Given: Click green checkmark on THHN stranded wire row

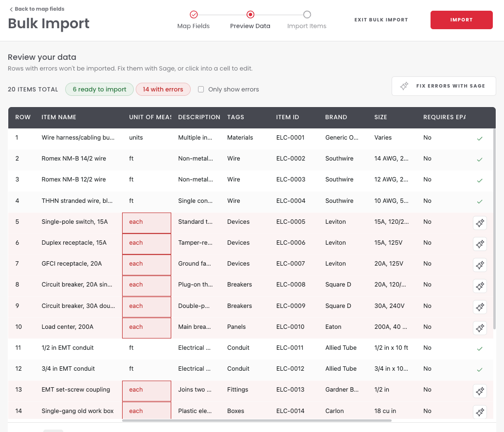Looking at the screenshot, I should (480, 201).
